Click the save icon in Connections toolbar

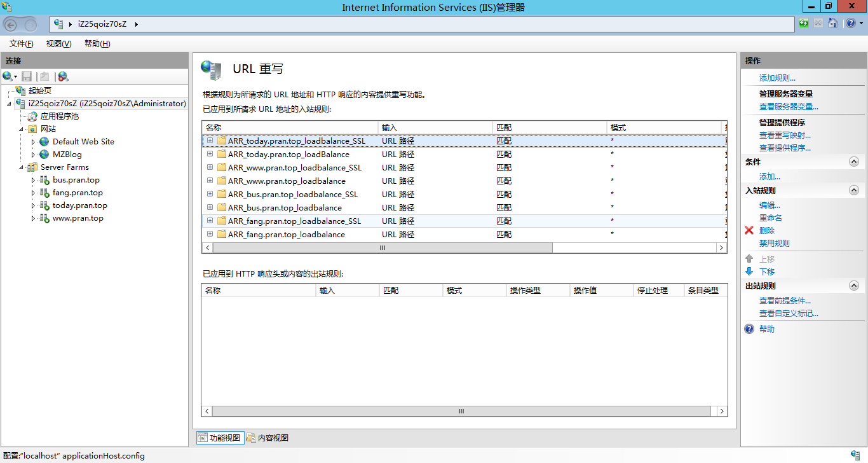click(x=27, y=76)
